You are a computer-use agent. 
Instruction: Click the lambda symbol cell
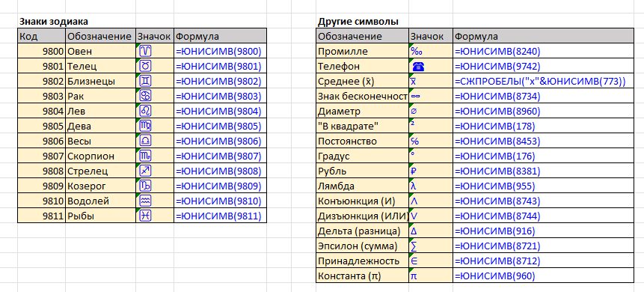coord(431,186)
